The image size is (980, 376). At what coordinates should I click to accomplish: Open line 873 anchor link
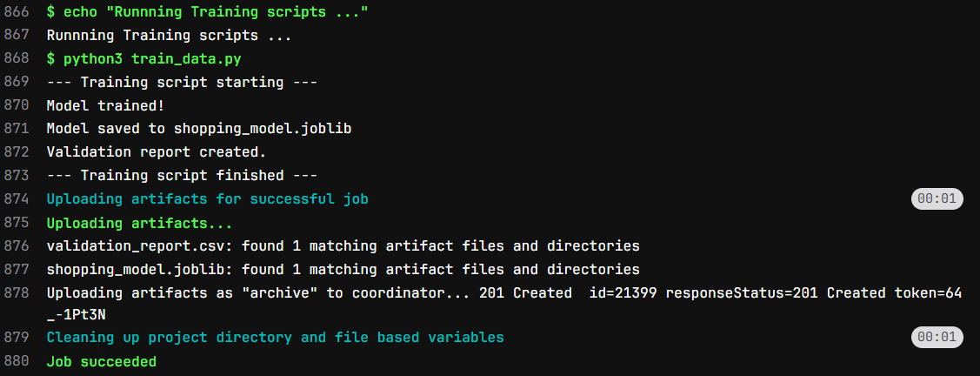coord(17,175)
